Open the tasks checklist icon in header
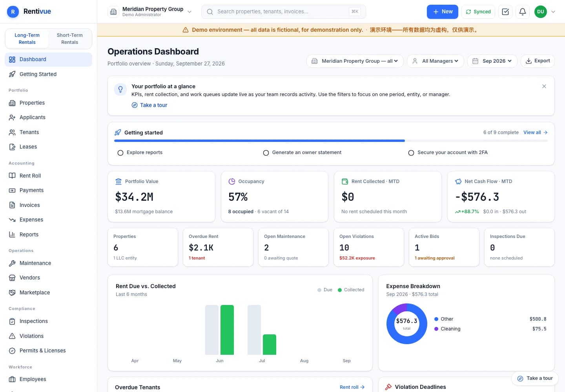The height and width of the screenshot is (392, 565). click(505, 12)
